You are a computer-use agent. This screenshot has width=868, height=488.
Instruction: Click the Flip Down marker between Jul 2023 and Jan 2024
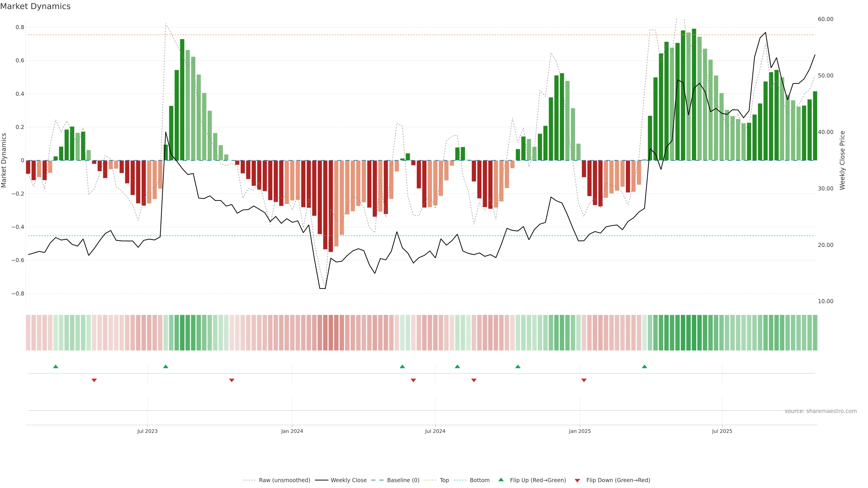tap(231, 380)
